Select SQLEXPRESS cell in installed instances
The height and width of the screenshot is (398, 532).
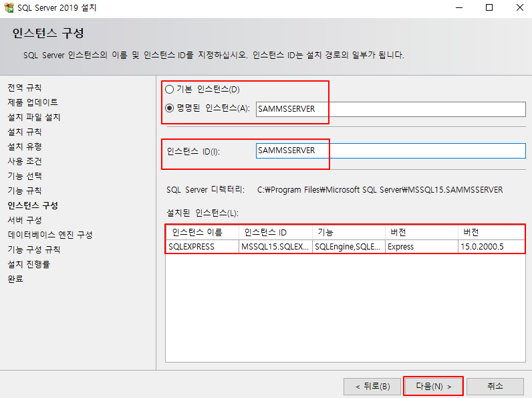[203, 247]
